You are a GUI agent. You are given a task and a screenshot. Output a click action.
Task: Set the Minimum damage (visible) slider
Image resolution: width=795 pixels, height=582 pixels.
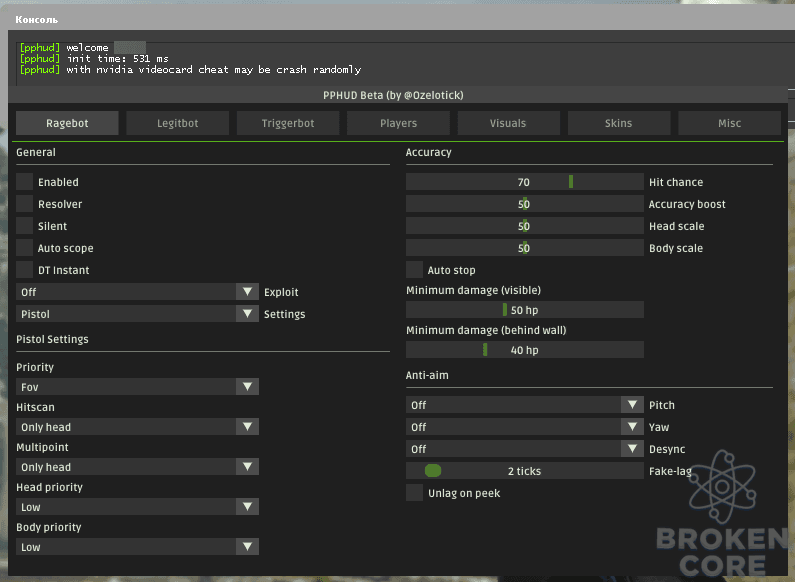point(525,310)
